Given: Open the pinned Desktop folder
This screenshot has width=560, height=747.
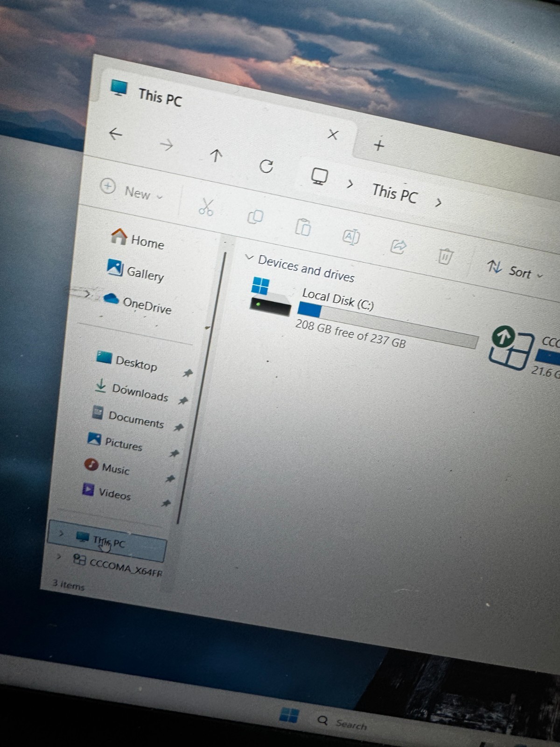Looking at the screenshot, I should (x=127, y=360).
